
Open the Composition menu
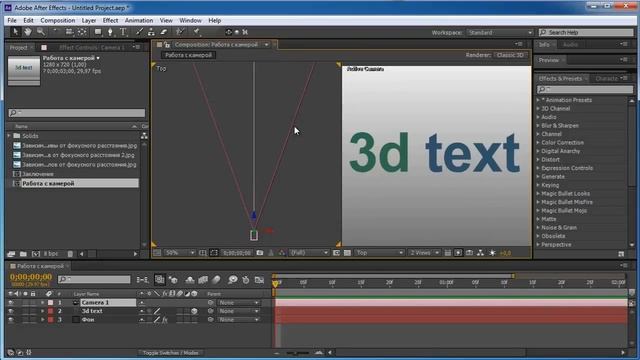point(58,20)
